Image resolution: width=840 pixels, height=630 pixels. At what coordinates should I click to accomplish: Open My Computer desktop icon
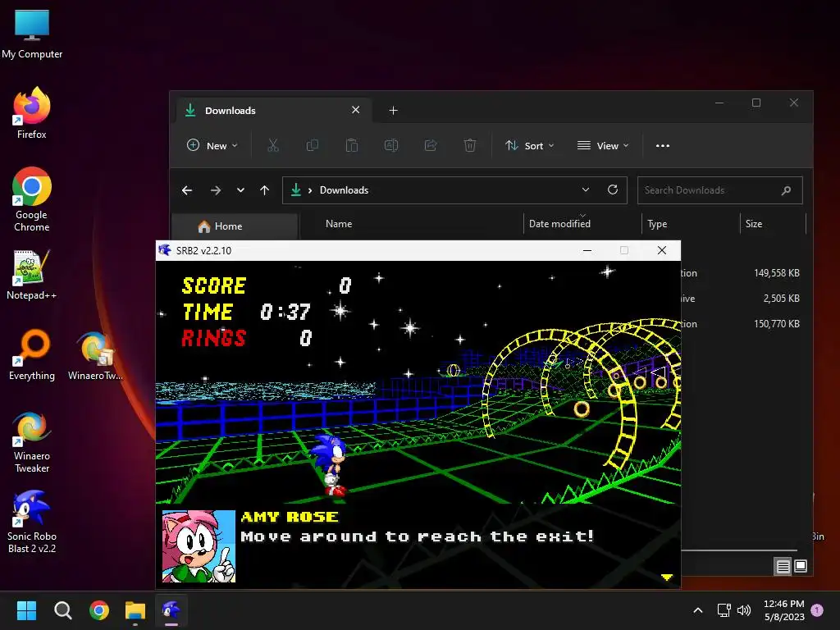click(x=32, y=33)
